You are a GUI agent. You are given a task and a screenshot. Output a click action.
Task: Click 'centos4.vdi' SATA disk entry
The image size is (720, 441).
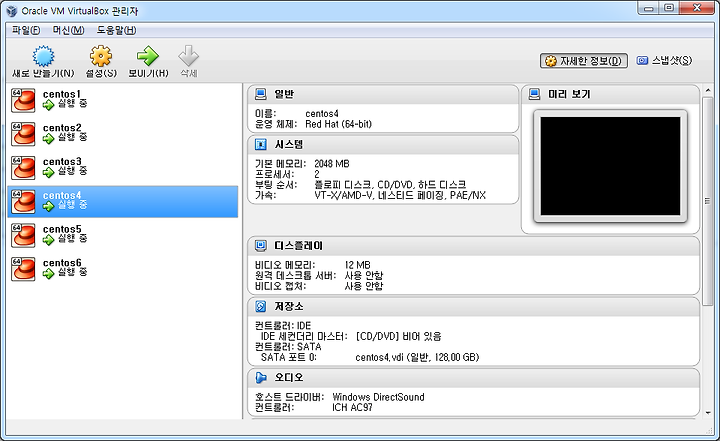point(417,357)
